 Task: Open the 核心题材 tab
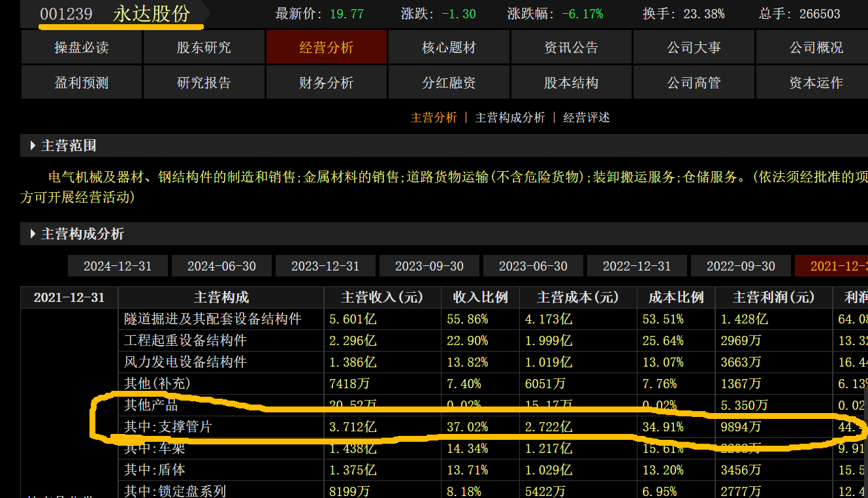[x=449, y=47]
